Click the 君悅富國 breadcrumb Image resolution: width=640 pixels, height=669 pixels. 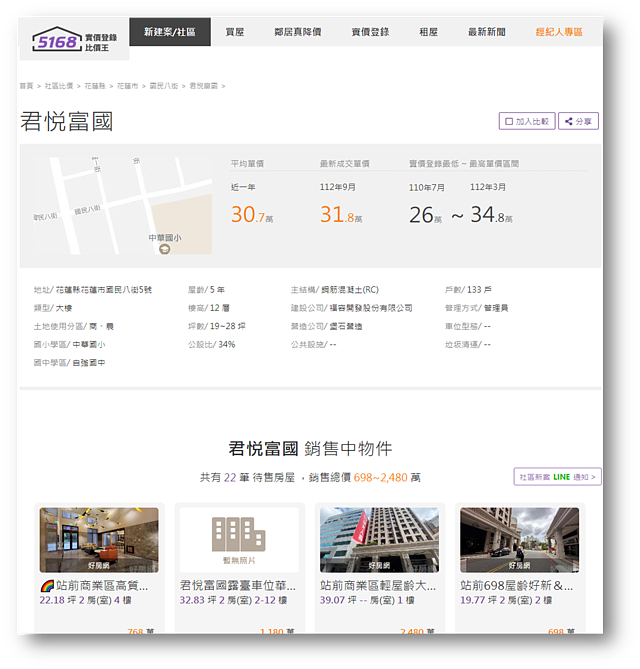(204, 86)
